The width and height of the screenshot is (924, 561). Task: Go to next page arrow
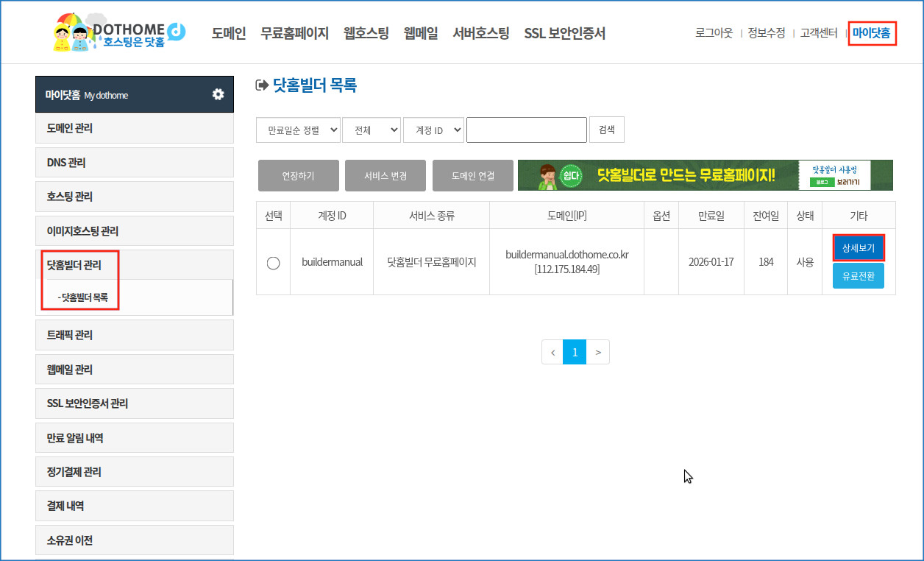point(598,352)
